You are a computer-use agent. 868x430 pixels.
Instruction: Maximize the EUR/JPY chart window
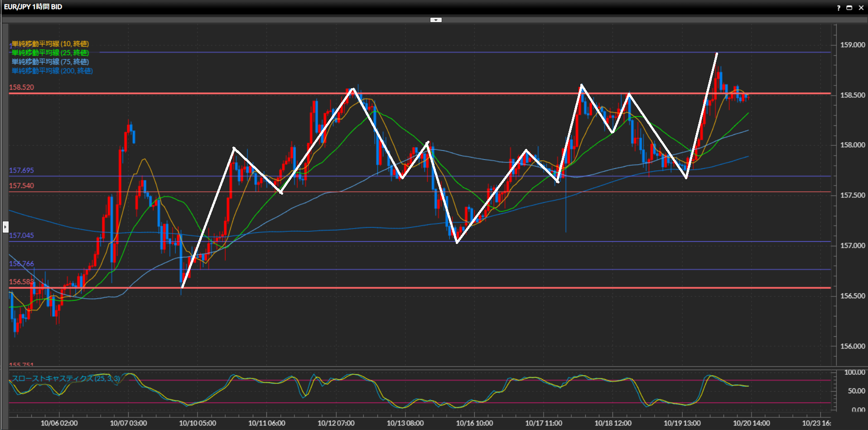(x=849, y=8)
